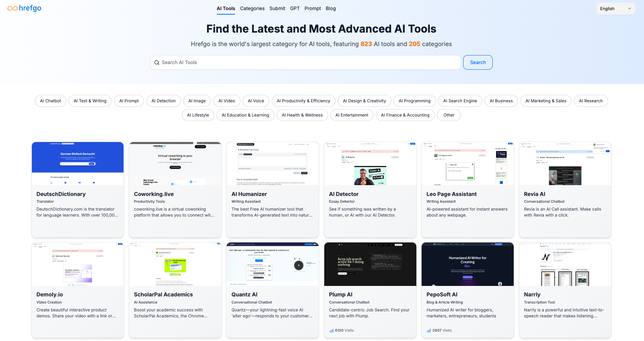The width and height of the screenshot is (644, 341).
Task: Choose AI Entertainment category
Action: 352,115
